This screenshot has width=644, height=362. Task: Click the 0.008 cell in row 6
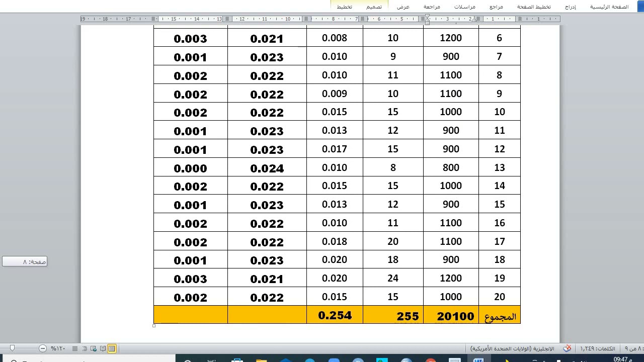(335, 38)
